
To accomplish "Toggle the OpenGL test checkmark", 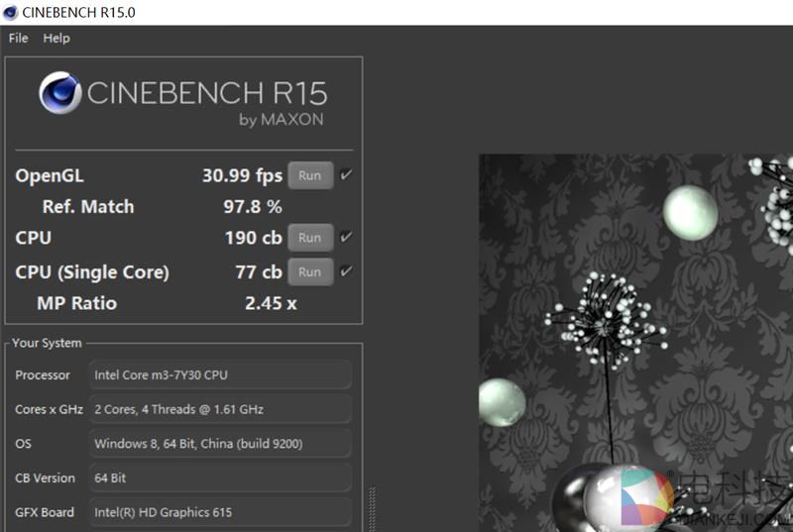I will [x=346, y=175].
